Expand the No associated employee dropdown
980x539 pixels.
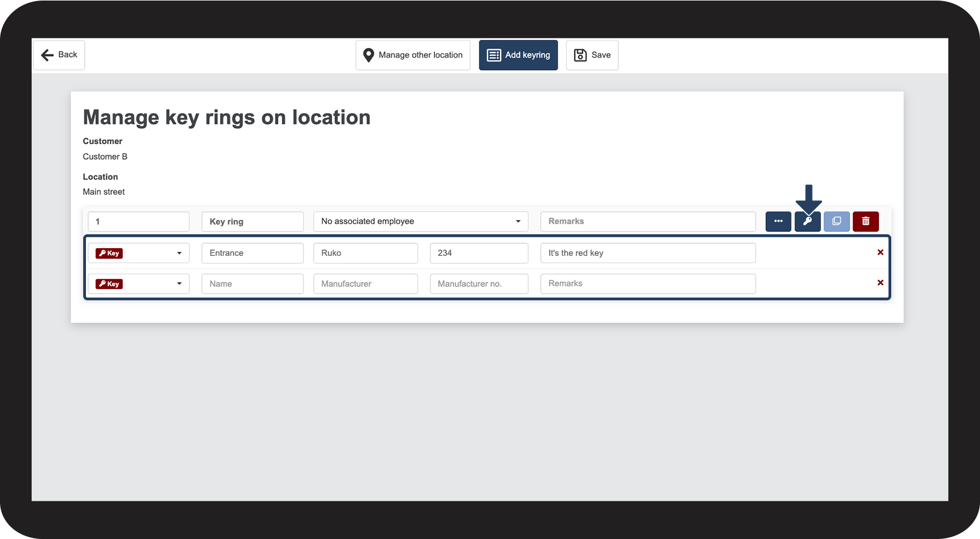tap(420, 221)
